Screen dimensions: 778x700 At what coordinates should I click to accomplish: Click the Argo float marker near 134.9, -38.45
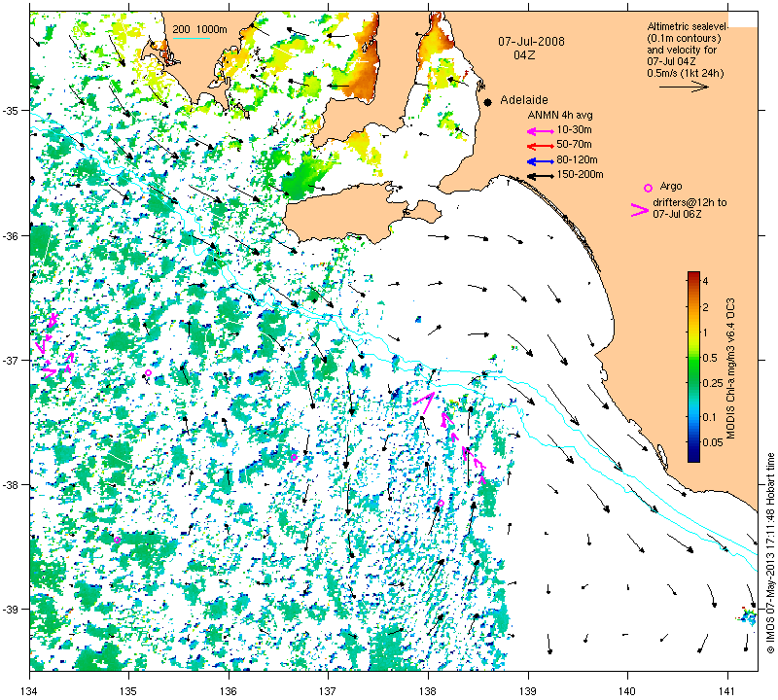[117, 540]
